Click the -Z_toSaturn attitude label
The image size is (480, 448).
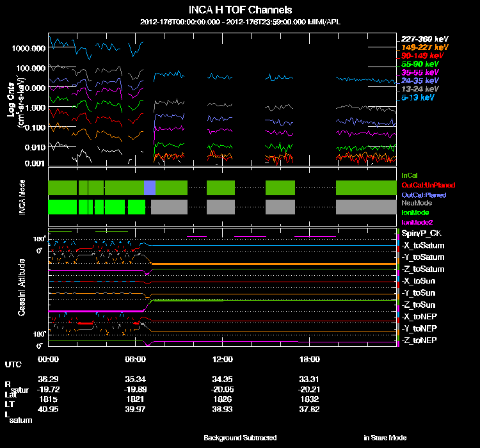(423, 269)
